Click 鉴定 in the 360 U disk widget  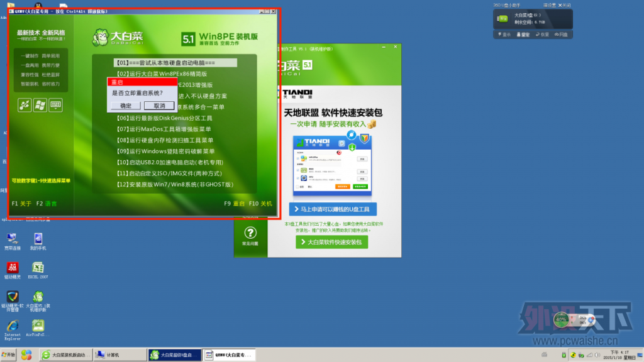pyautogui.click(x=523, y=35)
